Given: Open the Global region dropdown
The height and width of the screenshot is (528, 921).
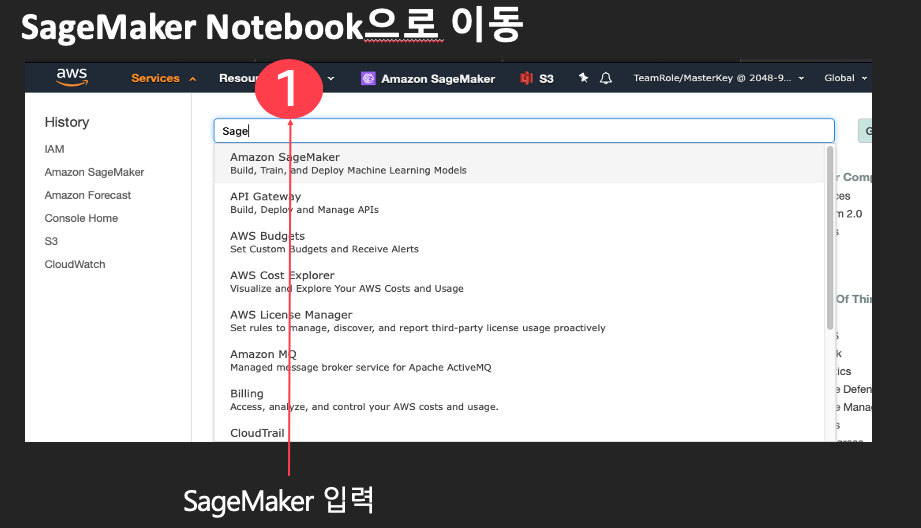Looking at the screenshot, I should coord(845,78).
